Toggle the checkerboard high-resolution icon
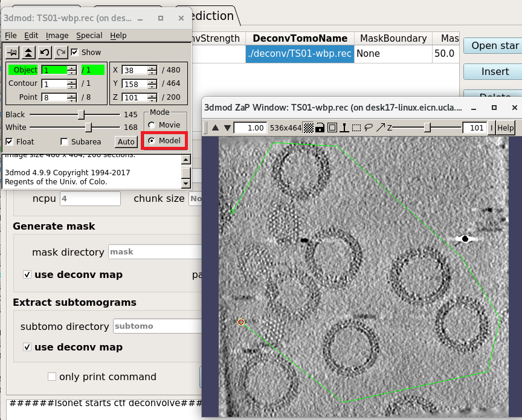 pos(308,128)
